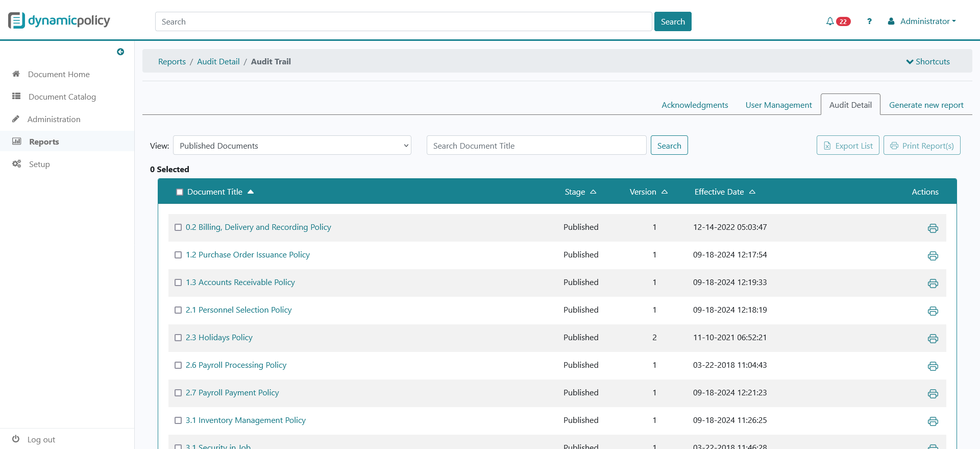Viewport: 980px width, 449px height.
Task: Switch to User Management tab
Action: point(778,105)
